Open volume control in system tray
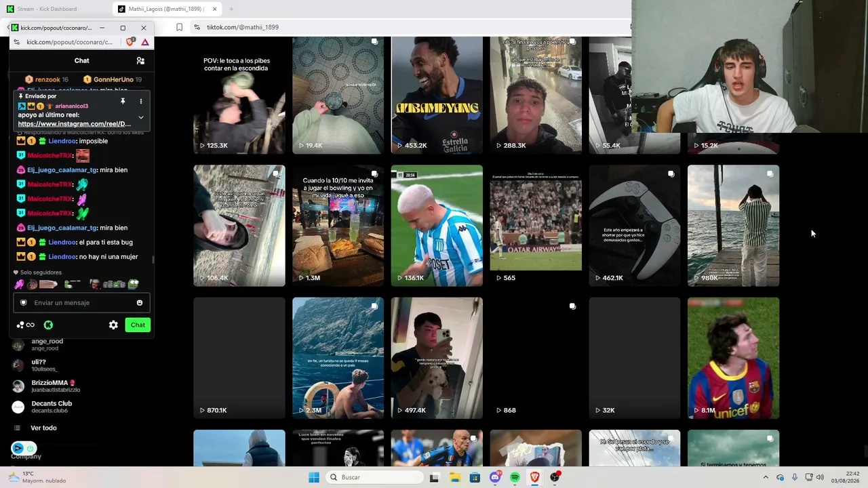868x488 pixels. [x=820, y=477]
